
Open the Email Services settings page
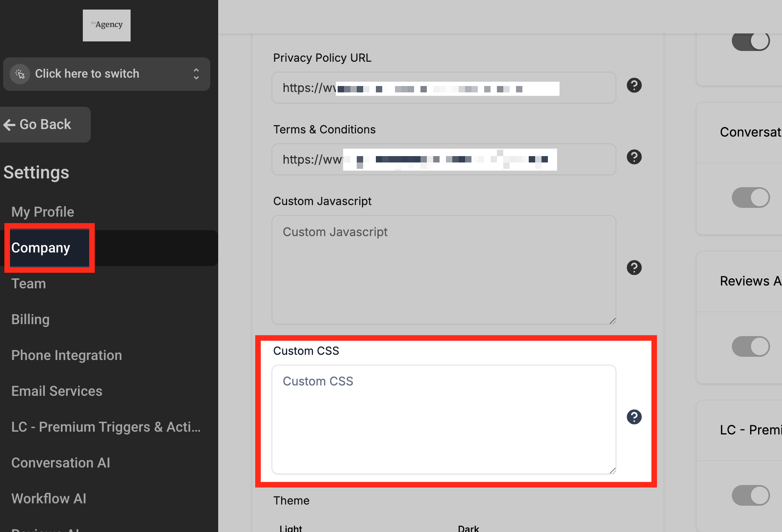57,391
